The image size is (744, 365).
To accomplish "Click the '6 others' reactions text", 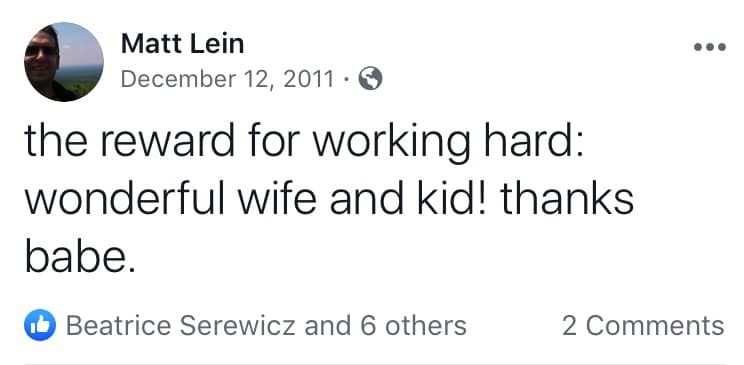I will (x=413, y=326).
